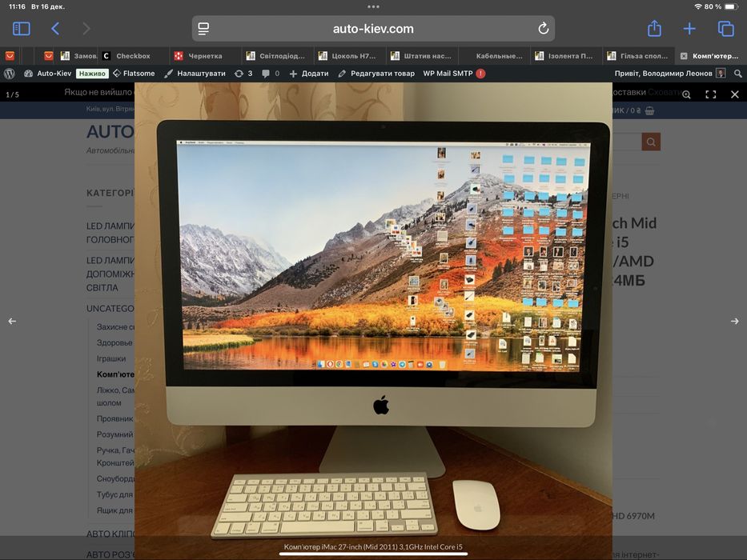Screen dimensions: 747x560
Task: Switch to the Замов. tab
Action: tap(79, 56)
